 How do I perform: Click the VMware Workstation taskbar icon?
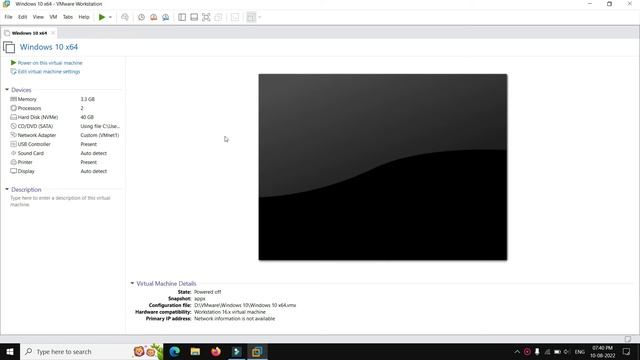pos(257,351)
